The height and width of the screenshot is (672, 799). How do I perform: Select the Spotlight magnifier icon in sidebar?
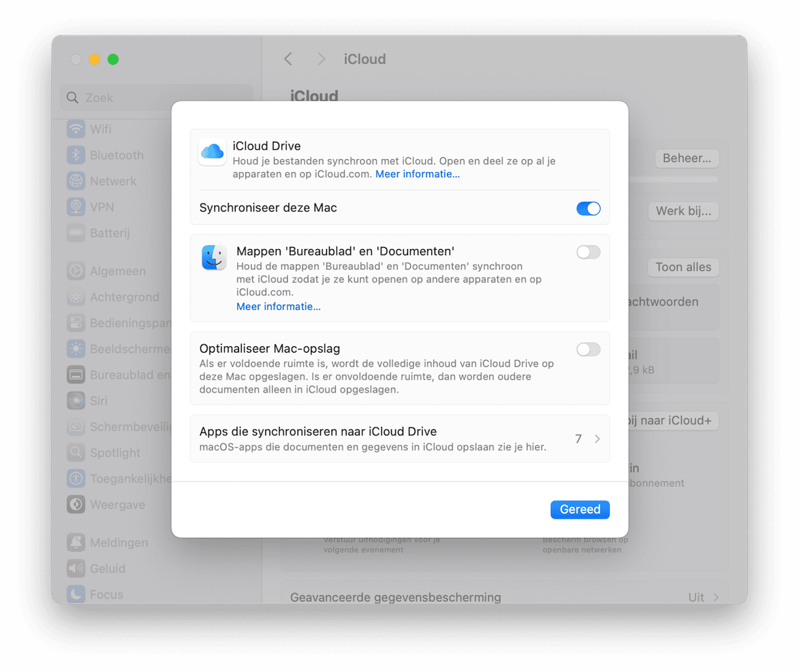(76, 453)
